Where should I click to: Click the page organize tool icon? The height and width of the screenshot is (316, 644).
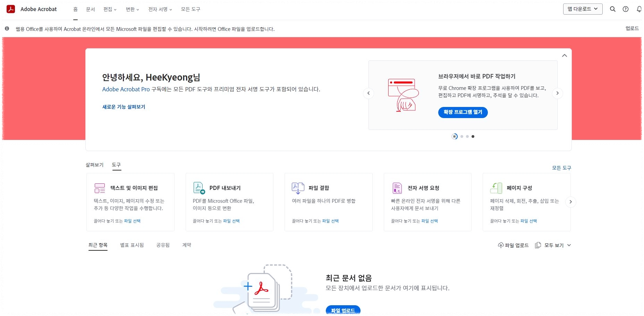coord(496,188)
